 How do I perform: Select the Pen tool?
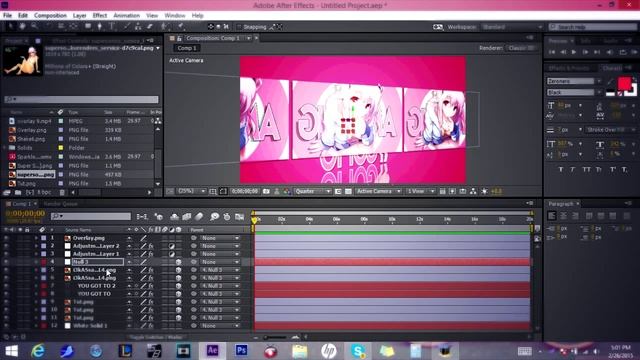[x=100, y=27]
